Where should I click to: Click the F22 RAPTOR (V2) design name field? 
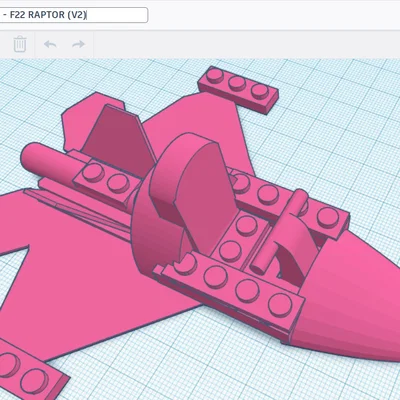click(73, 15)
